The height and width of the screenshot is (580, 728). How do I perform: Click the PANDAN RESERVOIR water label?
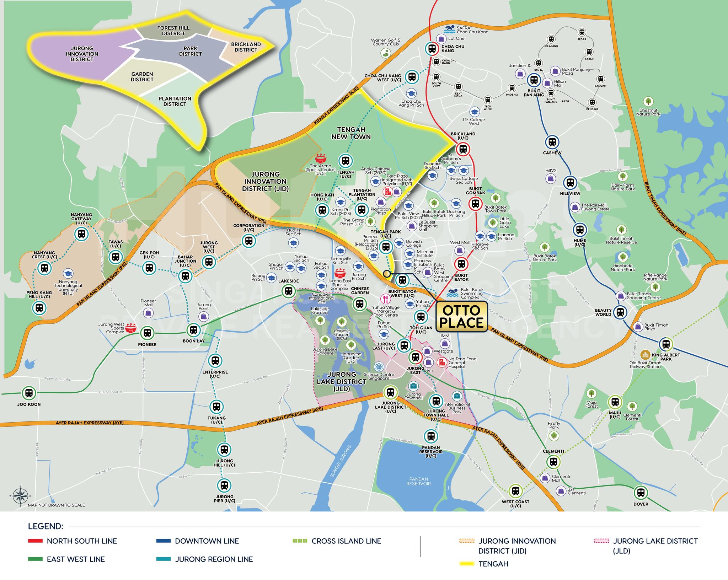click(x=418, y=481)
